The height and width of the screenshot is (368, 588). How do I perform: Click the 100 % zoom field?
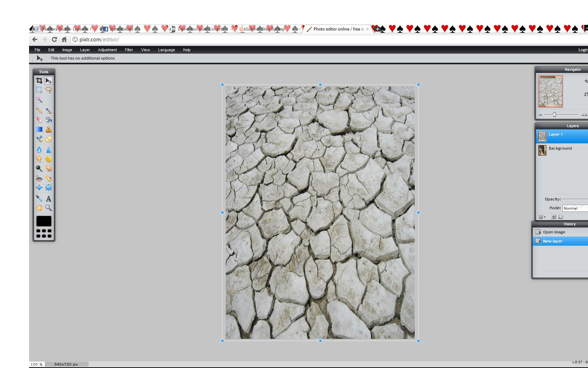point(36,364)
